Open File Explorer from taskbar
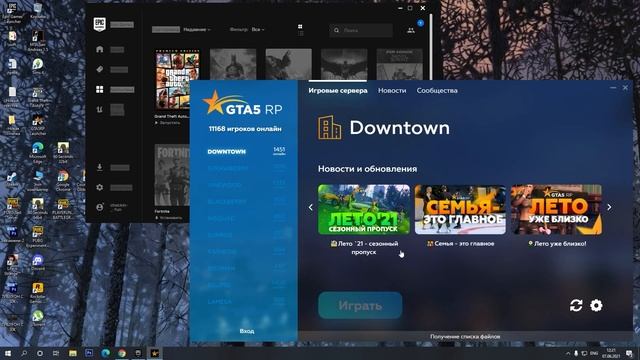 73,353
